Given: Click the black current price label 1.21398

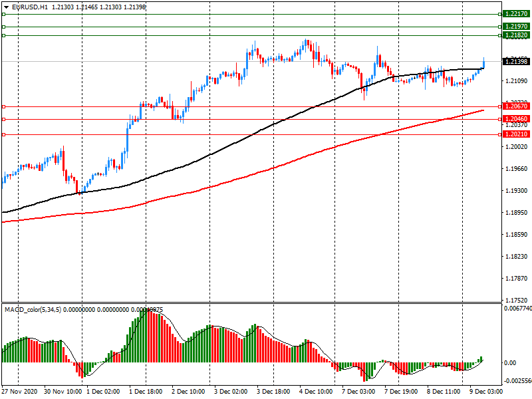Looking at the screenshot, I should click(516, 61).
